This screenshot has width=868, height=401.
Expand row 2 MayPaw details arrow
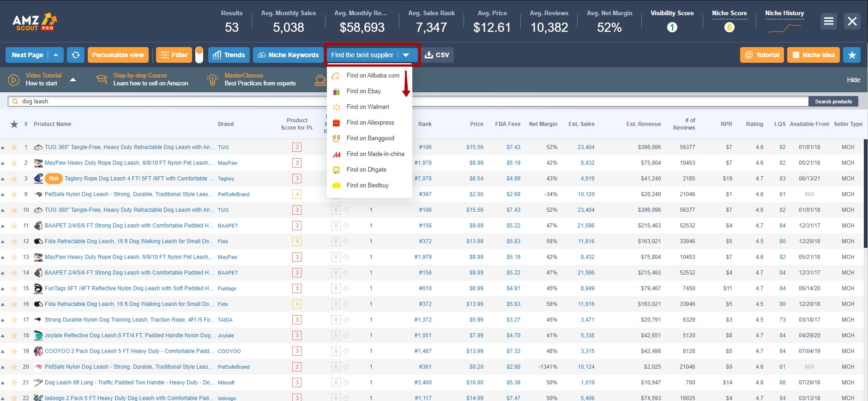pyautogui.click(x=3, y=163)
